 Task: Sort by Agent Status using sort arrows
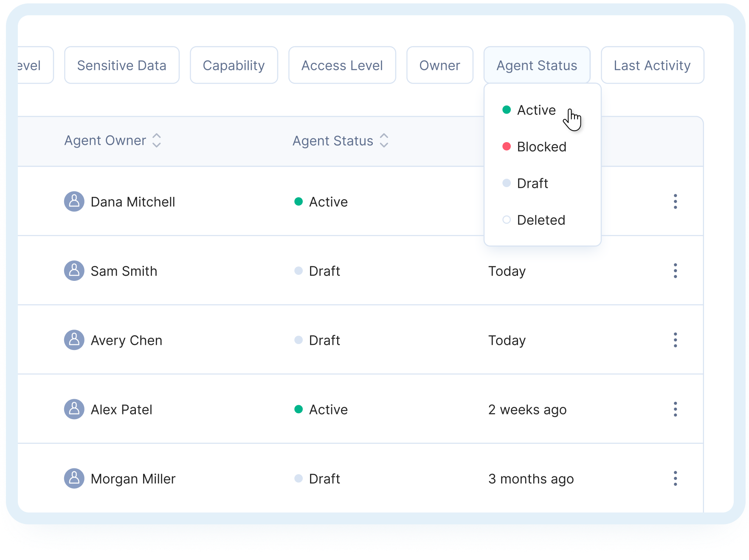point(384,140)
